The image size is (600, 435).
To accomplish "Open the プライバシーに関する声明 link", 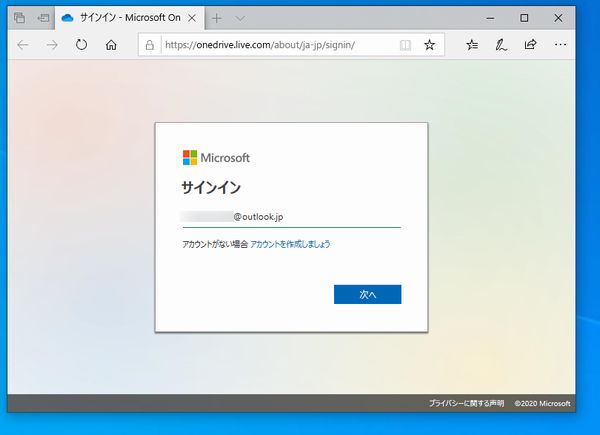I will tap(466, 403).
